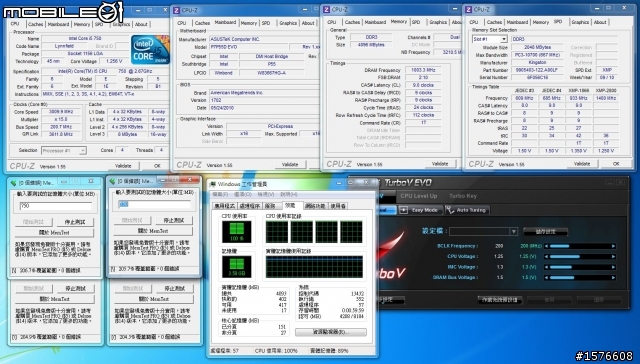This screenshot has width=640, height=364.
Task: Click the Easy Mode plus icon in TurboV EVO
Action: (x=403, y=210)
